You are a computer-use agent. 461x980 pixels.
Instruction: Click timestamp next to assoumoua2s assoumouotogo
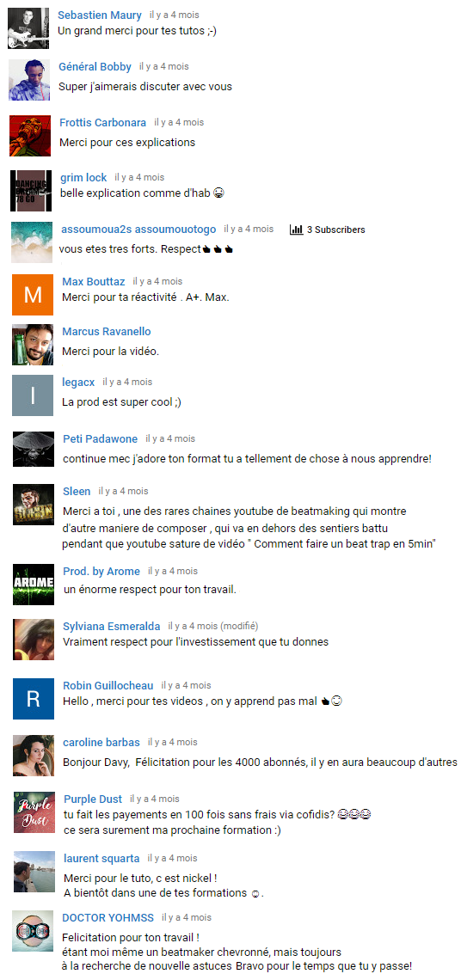(x=249, y=230)
